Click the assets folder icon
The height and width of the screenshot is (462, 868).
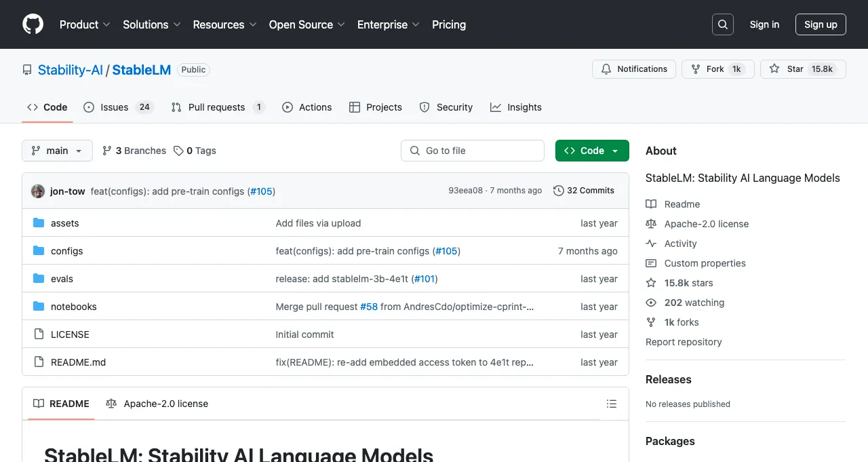(39, 223)
